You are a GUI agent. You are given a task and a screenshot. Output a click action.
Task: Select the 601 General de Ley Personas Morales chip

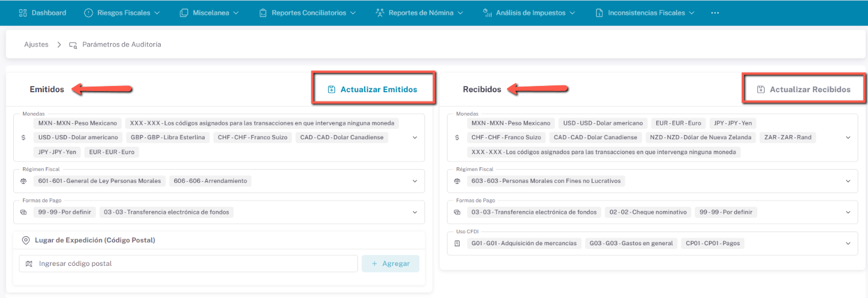point(100,181)
